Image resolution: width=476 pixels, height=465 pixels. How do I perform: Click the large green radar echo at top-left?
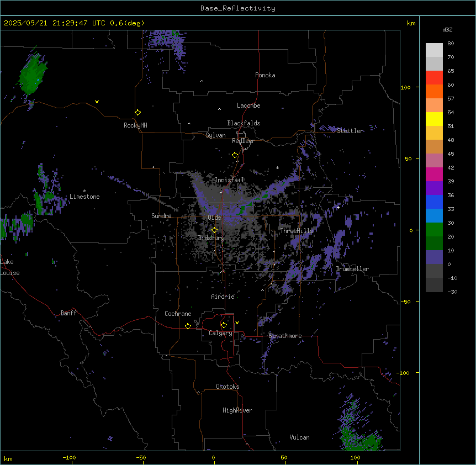[33, 75]
